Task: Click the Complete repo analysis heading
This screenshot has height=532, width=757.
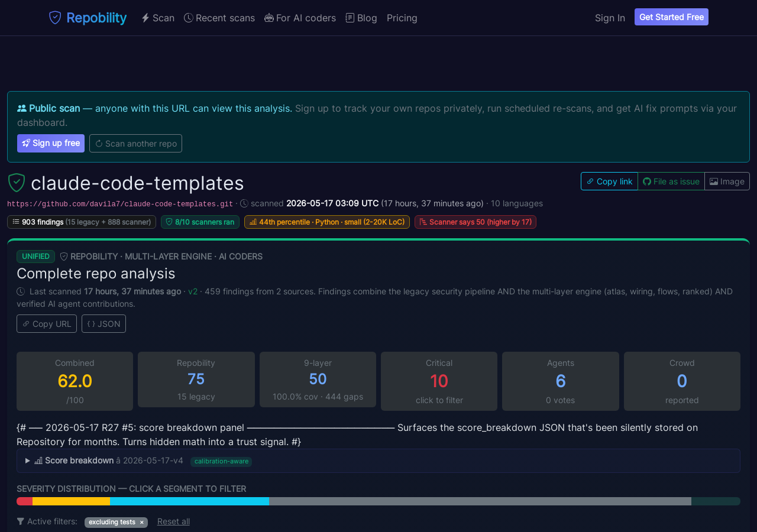Action: click(x=96, y=273)
